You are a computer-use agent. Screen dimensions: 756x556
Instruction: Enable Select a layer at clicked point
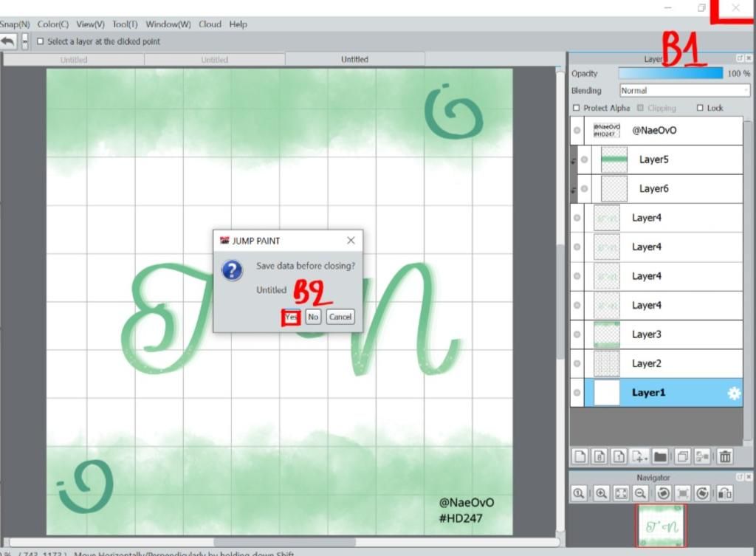coord(41,41)
